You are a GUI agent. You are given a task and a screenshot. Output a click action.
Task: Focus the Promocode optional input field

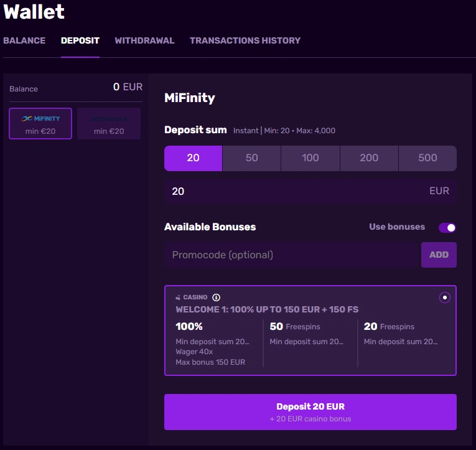291,255
